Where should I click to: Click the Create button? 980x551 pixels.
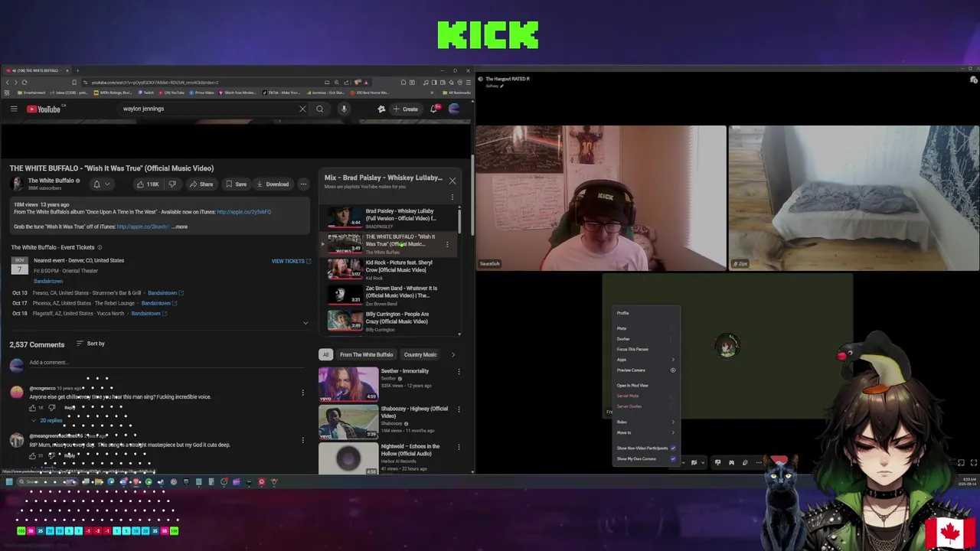click(406, 109)
